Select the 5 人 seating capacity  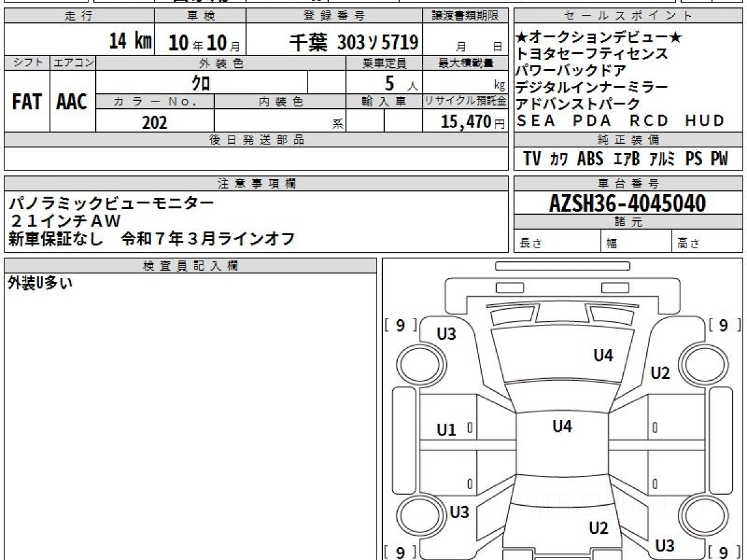[402, 83]
